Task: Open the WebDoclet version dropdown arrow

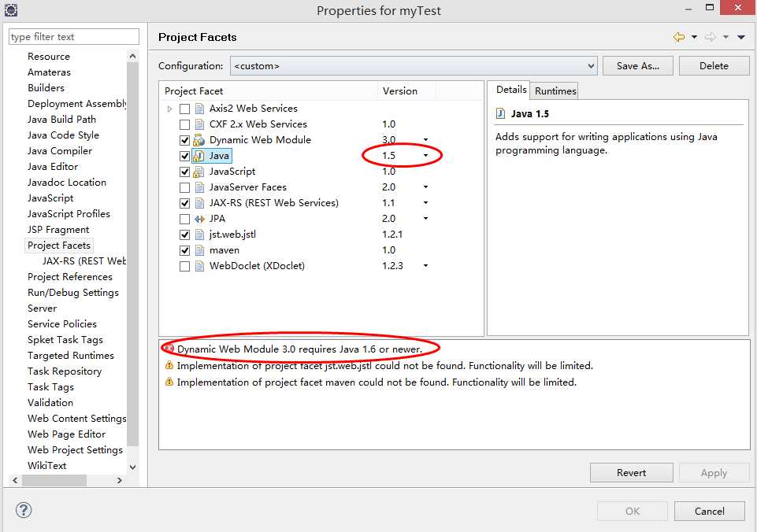Action: 425,266
